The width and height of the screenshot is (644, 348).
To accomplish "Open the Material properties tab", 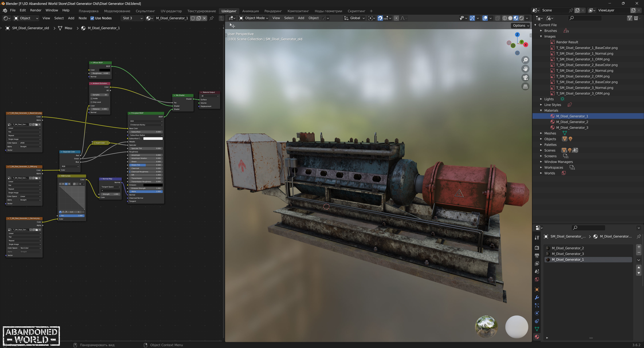I will point(537,337).
